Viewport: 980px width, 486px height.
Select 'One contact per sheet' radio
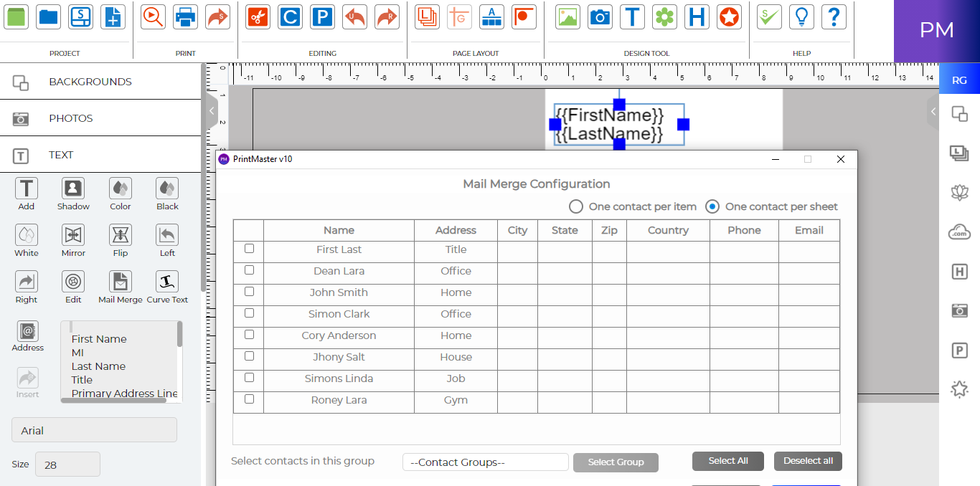[712, 206]
